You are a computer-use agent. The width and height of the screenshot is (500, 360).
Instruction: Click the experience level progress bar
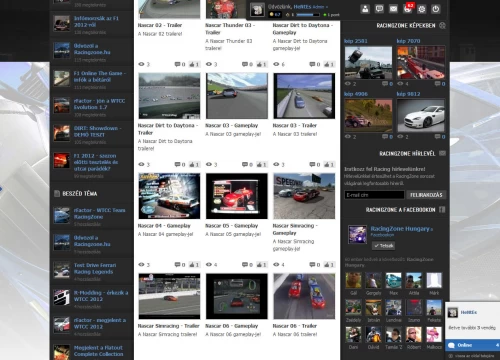tap(307, 15)
